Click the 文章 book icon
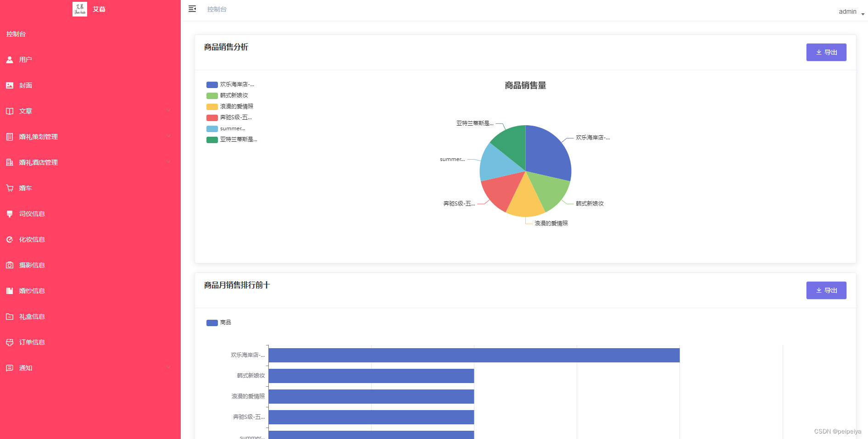This screenshot has width=868, height=439. pos(10,111)
